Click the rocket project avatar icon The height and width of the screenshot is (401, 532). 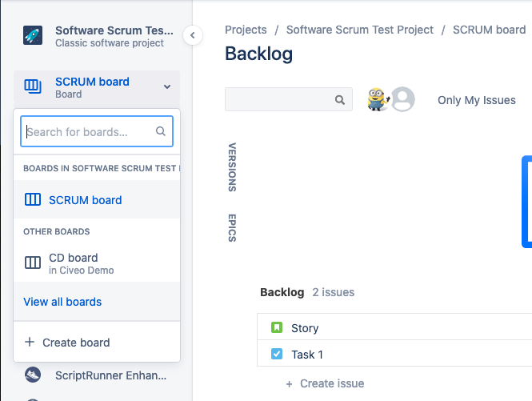[33, 36]
